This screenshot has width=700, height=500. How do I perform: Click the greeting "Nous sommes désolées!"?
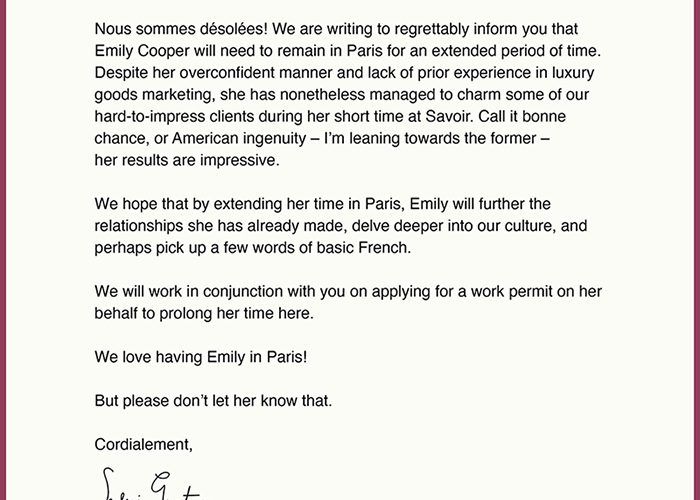pos(181,29)
